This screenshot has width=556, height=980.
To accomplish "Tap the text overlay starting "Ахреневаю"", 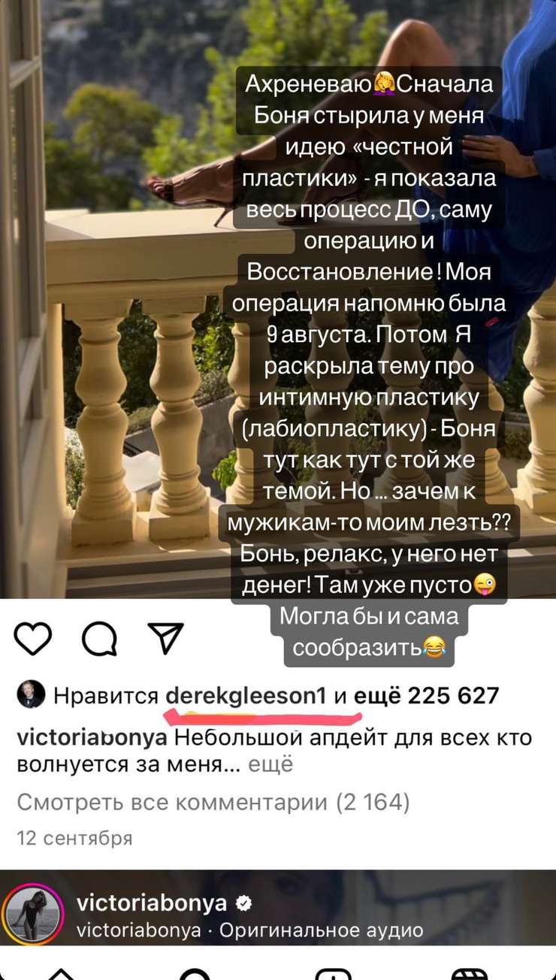I will coord(370,367).
